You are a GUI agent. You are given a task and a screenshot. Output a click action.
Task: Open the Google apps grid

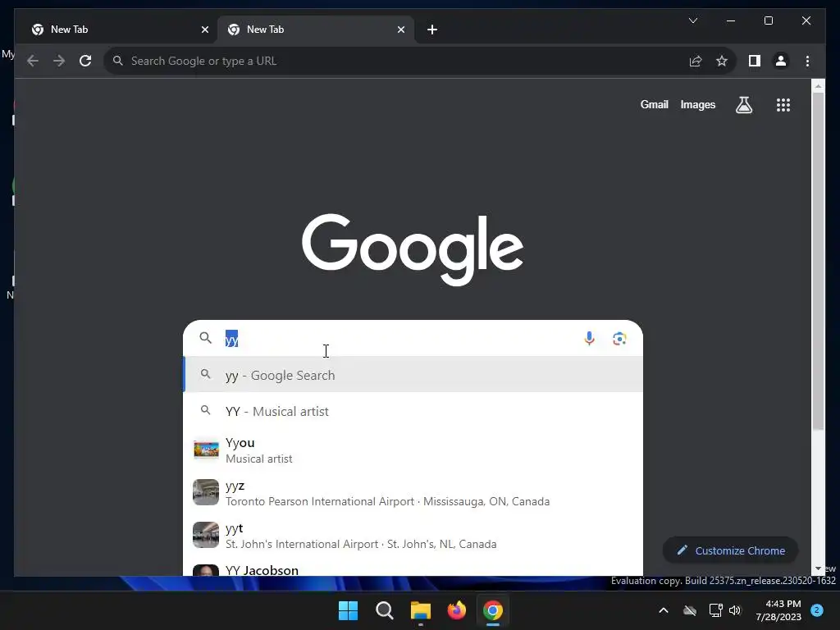click(x=783, y=105)
